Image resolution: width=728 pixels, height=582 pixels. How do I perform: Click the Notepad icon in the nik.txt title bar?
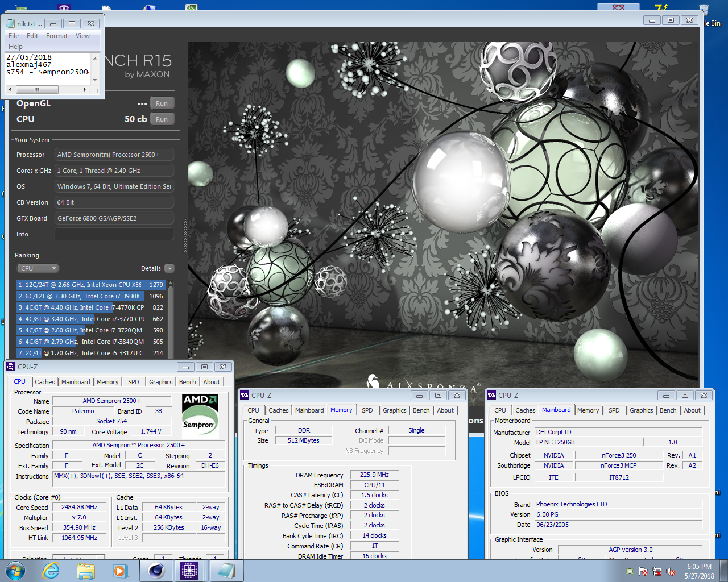(10, 23)
